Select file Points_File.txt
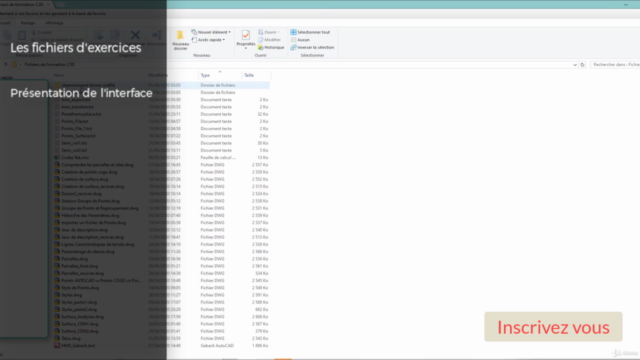This screenshot has height=360, width=640. [x=75, y=121]
